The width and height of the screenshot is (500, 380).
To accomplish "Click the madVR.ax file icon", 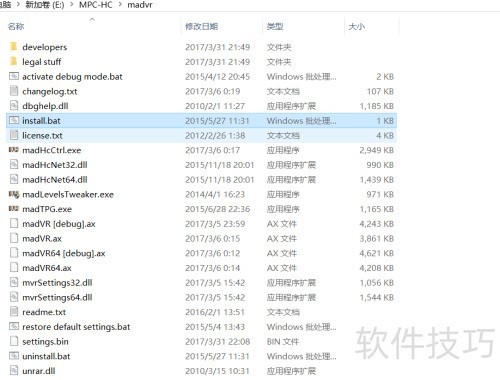I will [x=14, y=238].
